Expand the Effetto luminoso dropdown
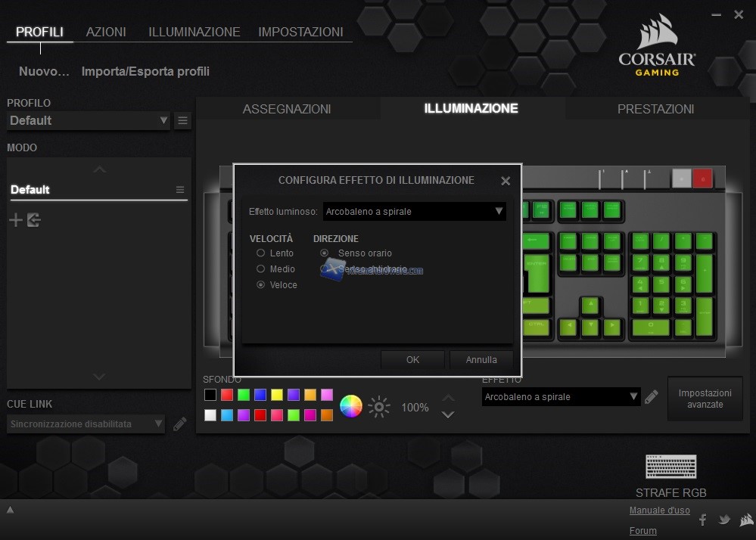The width and height of the screenshot is (756, 540). point(414,212)
